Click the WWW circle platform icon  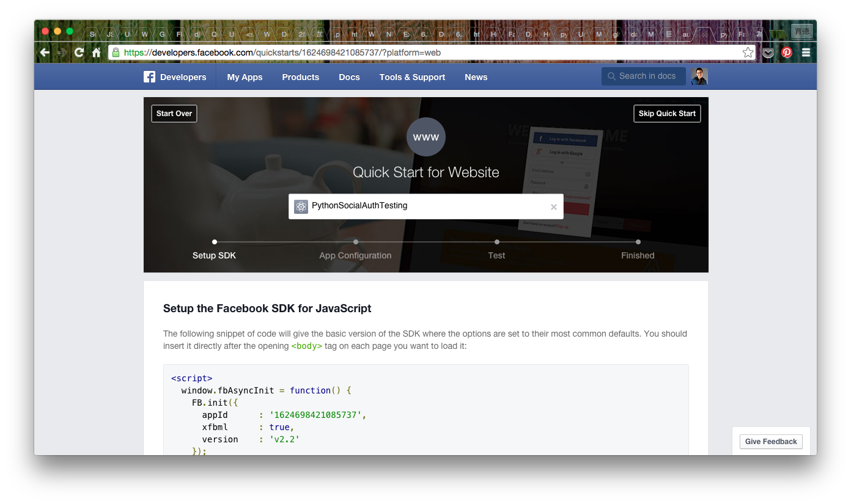click(x=426, y=137)
